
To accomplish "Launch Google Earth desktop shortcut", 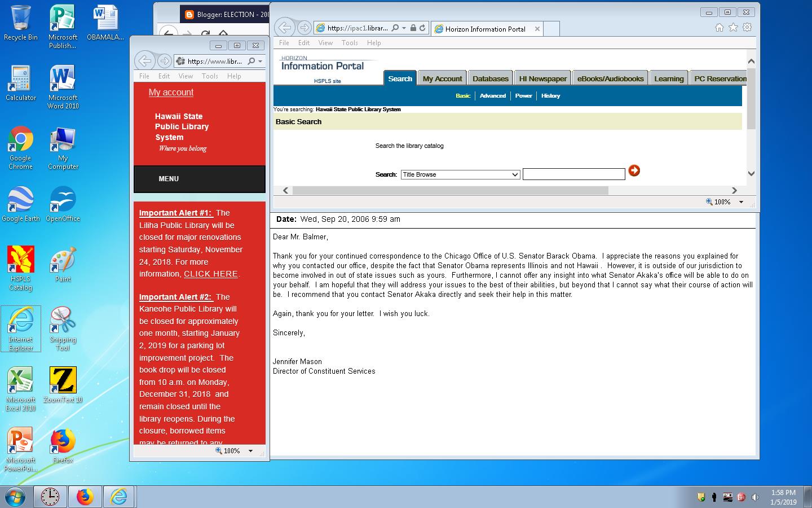I will pyautogui.click(x=20, y=204).
